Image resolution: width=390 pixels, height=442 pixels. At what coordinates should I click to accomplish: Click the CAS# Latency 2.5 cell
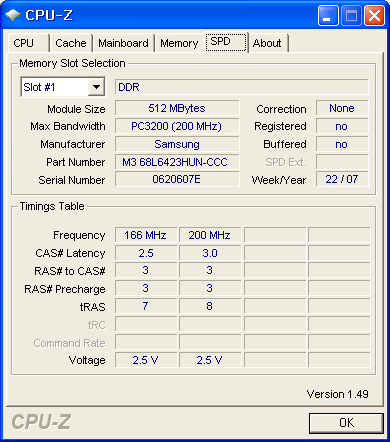[146, 253]
